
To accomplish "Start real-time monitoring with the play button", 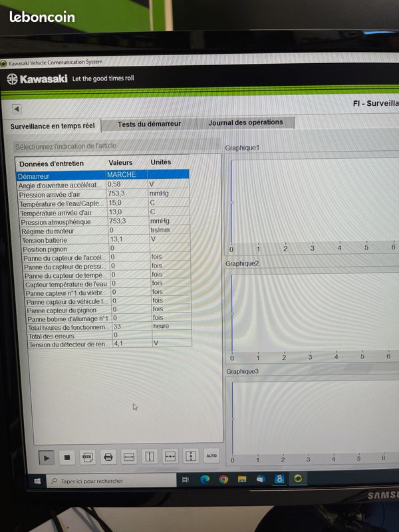I will coord(47,457).
